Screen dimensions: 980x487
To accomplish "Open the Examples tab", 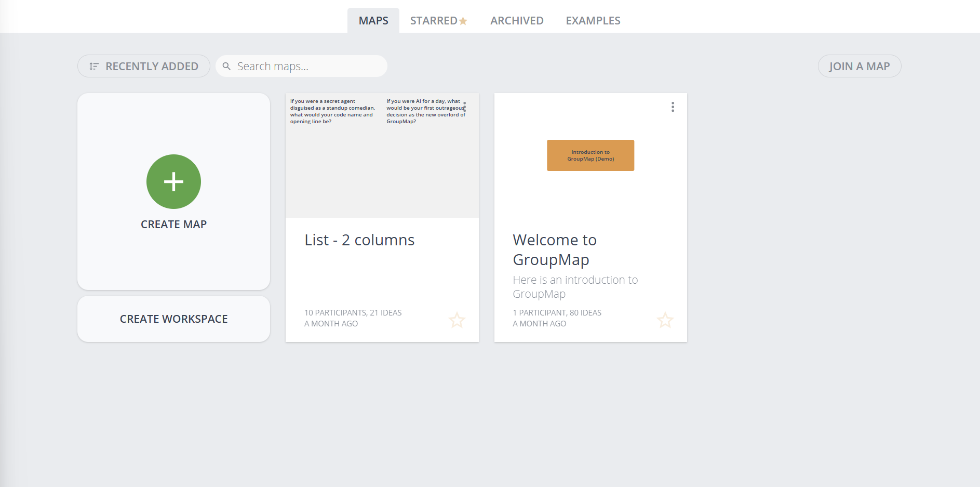I will pyautogui.click(x=593, y=21).
